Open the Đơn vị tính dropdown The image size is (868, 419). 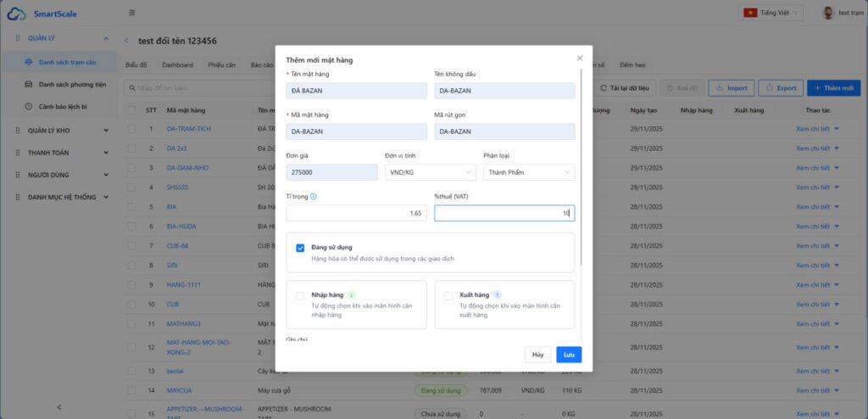[x=430, y=172]
